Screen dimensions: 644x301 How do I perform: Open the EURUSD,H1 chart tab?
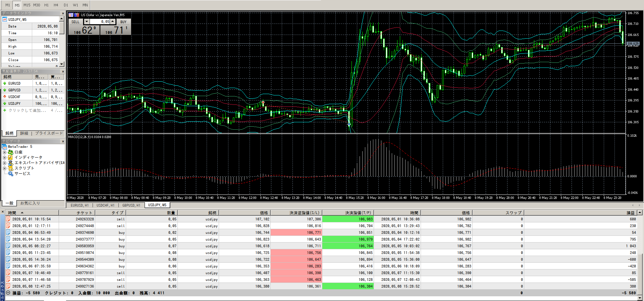[x=79, y=205]
